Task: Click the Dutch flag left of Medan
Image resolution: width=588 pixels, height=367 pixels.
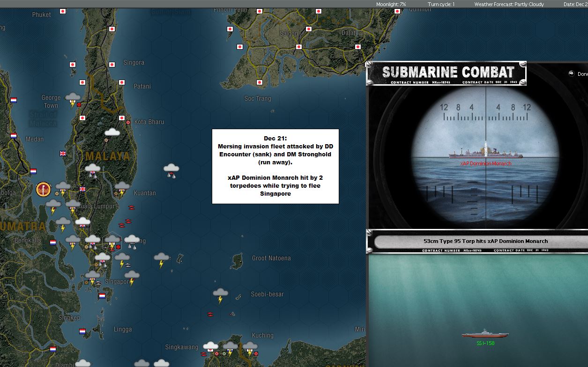Action: pyautogui.click(x=14, y=136)
